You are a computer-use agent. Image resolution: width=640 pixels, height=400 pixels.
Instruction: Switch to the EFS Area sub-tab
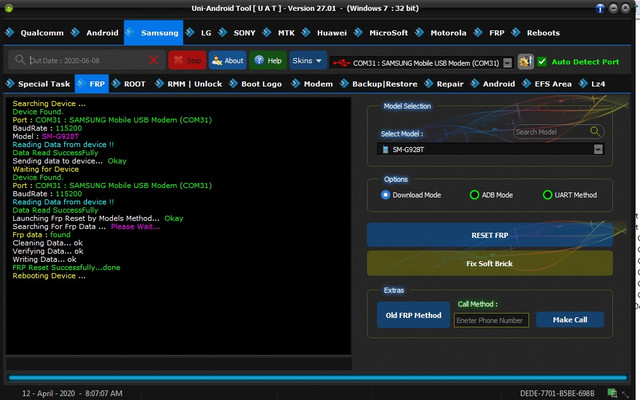pos(547,84)
